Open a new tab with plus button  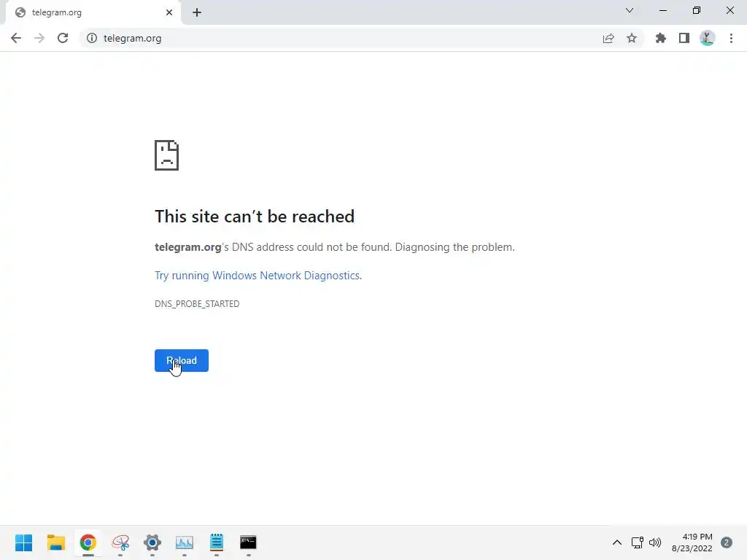click(197, 12)
